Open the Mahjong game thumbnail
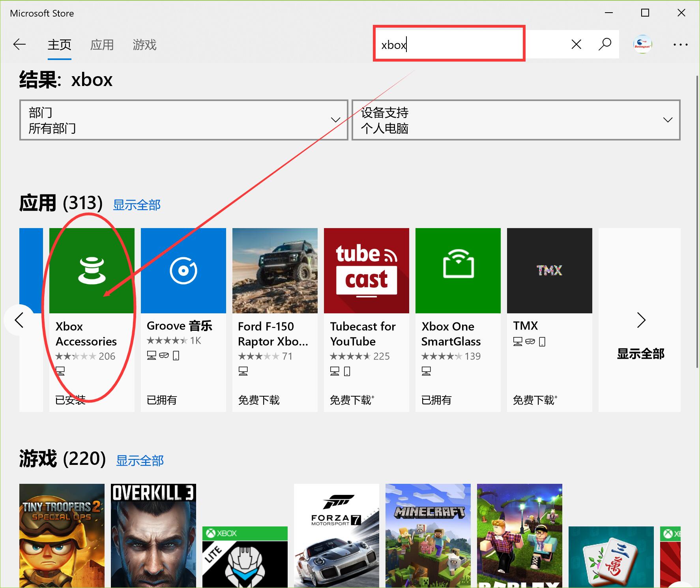This screenshot has width=700, height=588. [611, 557]
